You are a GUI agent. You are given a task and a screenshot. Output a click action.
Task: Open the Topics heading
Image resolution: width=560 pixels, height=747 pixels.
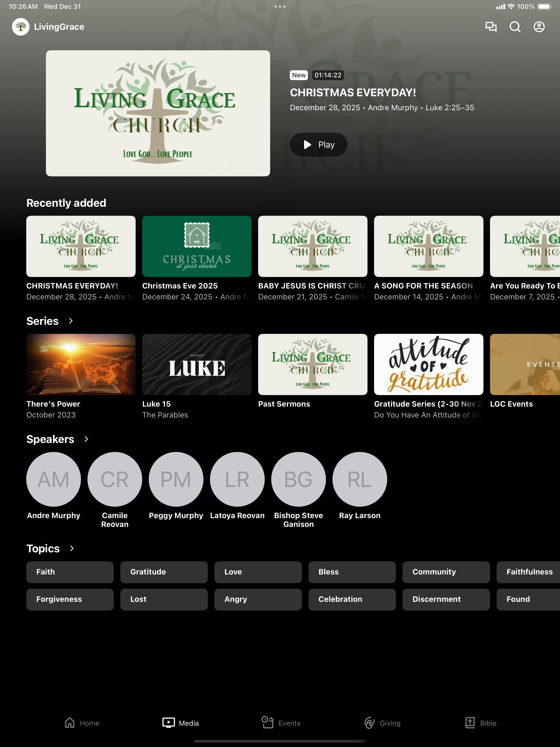pos(43,548)
